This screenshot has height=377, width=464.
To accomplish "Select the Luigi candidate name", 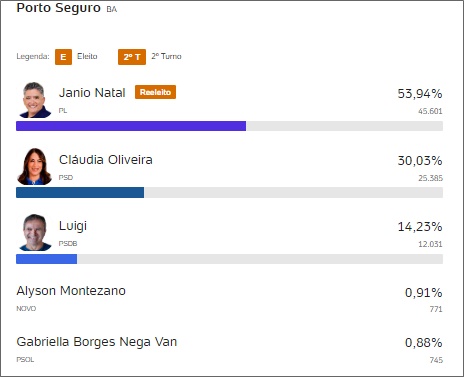I will [x=73, y=226].
